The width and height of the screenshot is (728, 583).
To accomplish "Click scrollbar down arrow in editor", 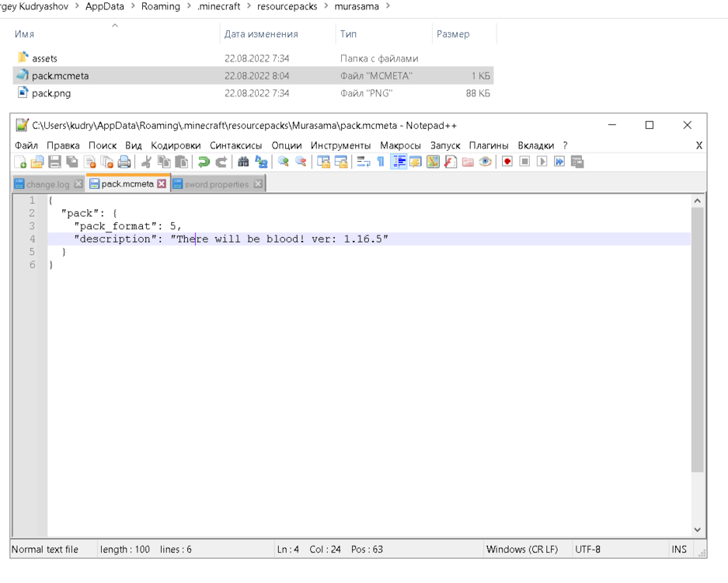I will (x=697, y=529).
